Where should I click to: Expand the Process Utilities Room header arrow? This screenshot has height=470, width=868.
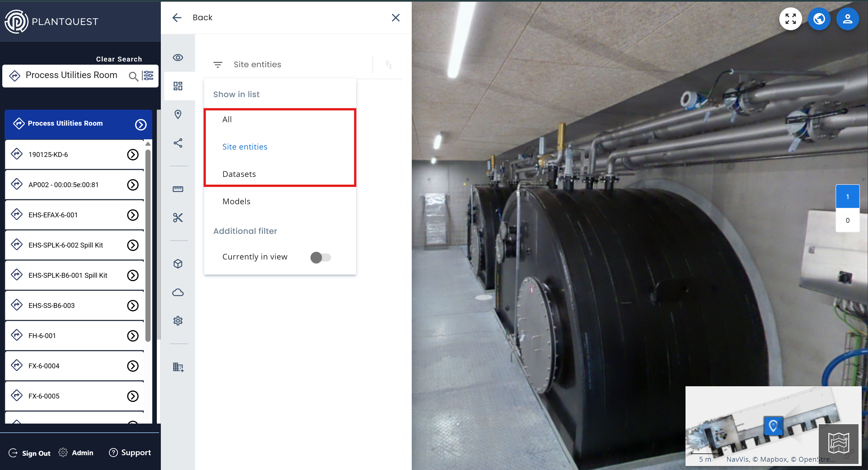[x=141, y=124]
